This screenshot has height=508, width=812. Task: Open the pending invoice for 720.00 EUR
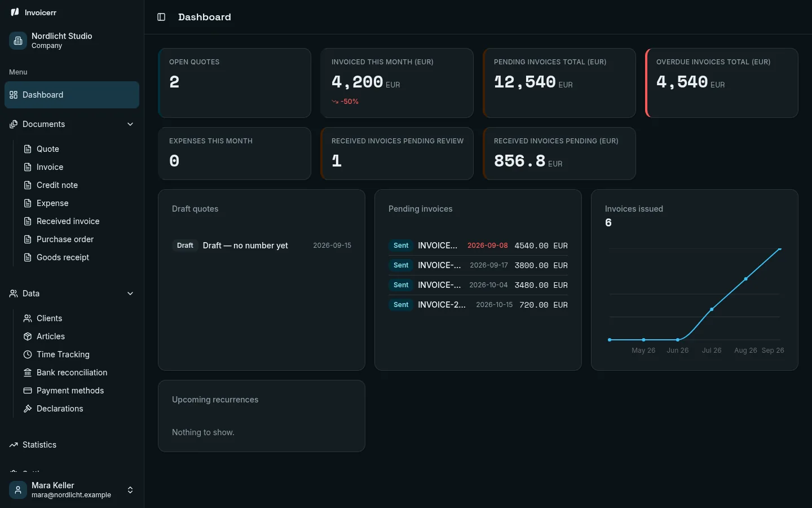pos(478,305)
